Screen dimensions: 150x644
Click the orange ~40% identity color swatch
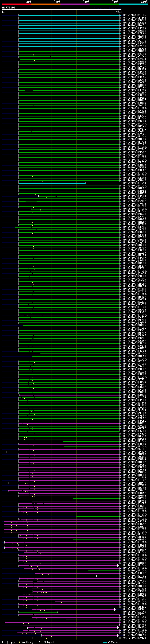coord(46,4)
